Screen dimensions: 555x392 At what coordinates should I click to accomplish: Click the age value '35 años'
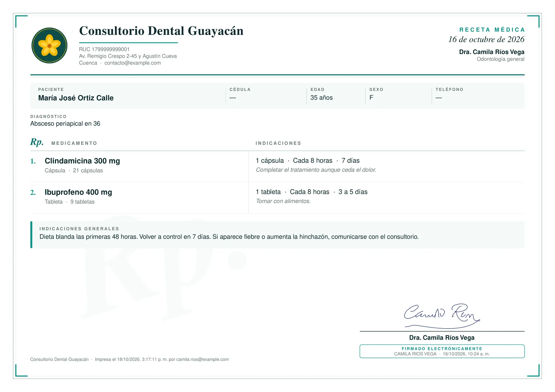321,98
